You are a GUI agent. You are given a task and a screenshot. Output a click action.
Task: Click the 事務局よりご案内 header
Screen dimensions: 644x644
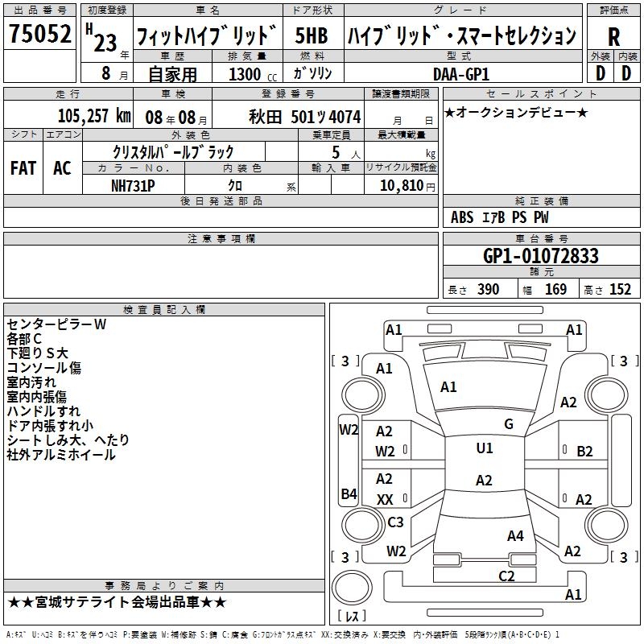coord(164,586)
